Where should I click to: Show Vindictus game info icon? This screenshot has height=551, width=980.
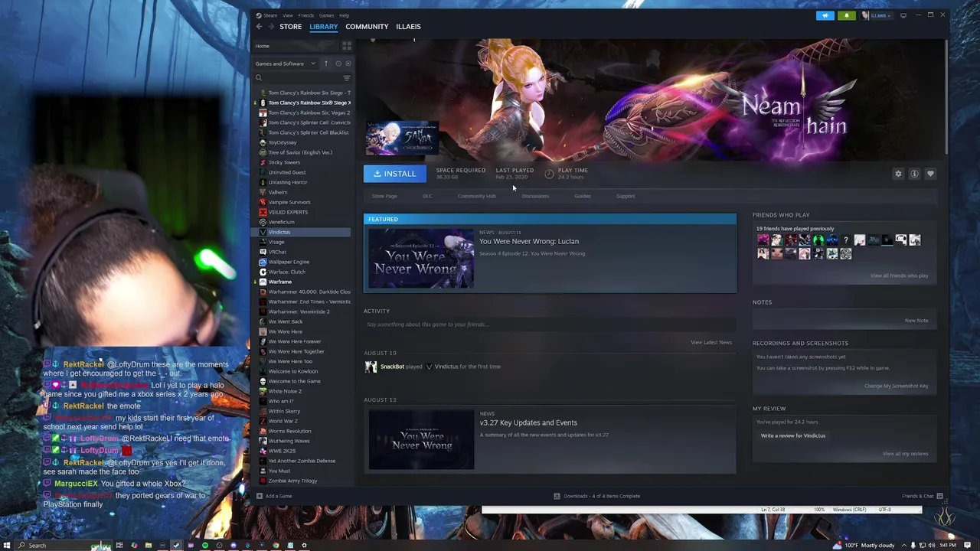point(914,174)
